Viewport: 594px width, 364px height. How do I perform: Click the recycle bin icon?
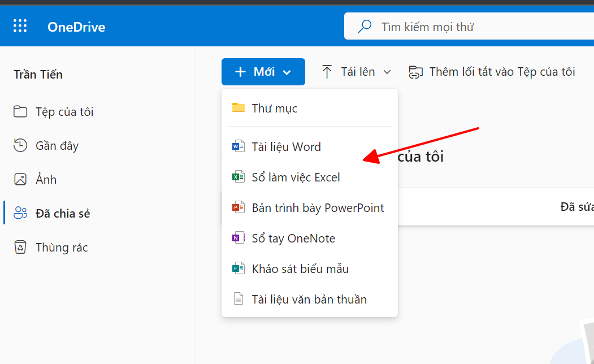coord(20,247)
